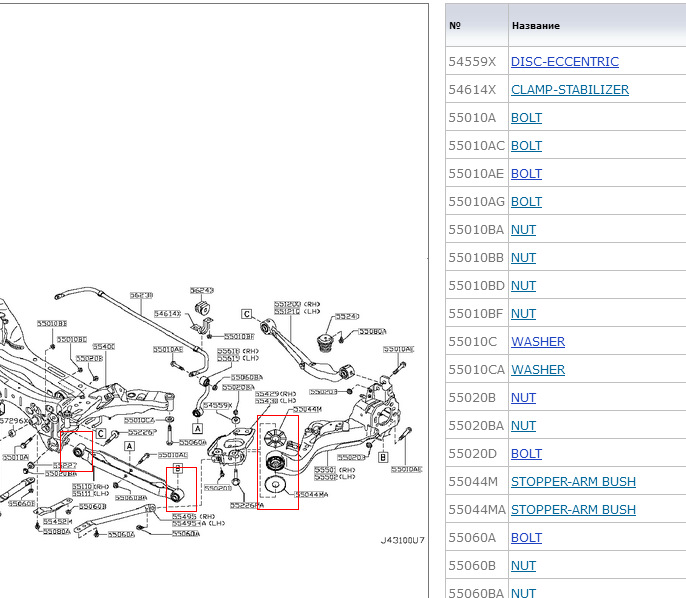Select table cell 54614X

[477, 90]
